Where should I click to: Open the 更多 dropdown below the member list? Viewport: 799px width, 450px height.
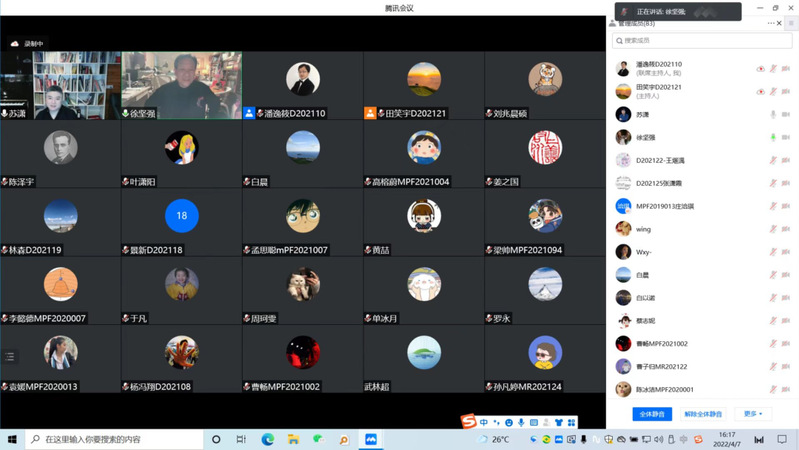click(x=753, y=414)
